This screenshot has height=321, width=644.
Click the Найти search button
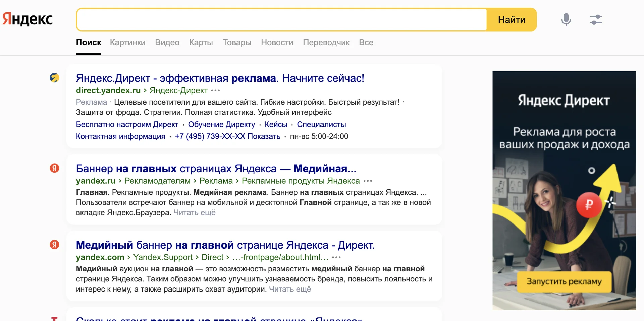tap(512, 20)
